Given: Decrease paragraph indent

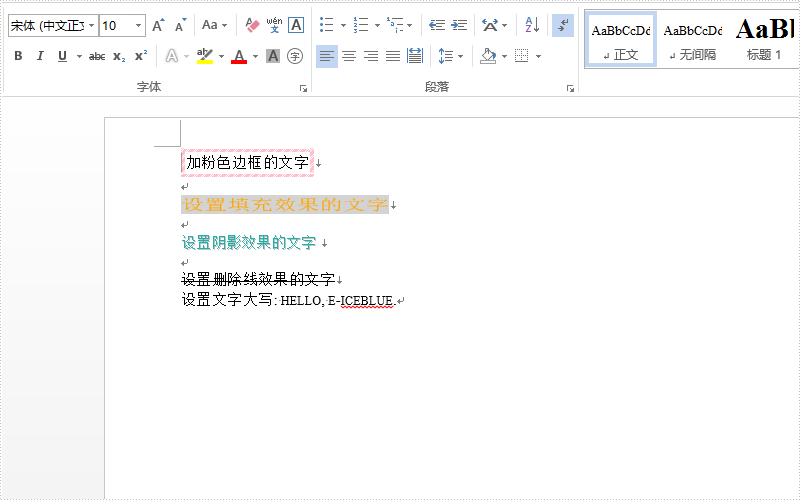Looking at the screenshot, I should 437,25.
